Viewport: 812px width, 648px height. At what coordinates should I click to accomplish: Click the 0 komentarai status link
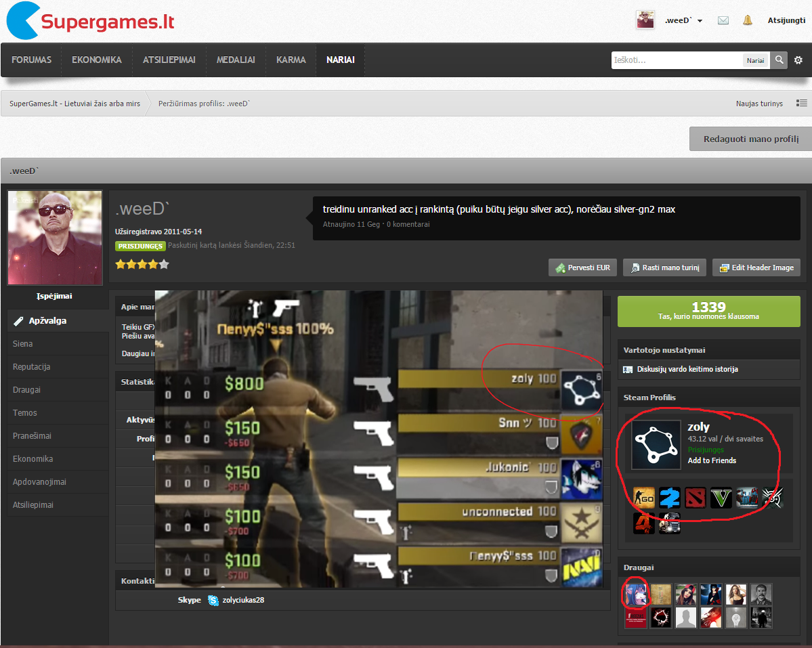click(x=408, y=224)
